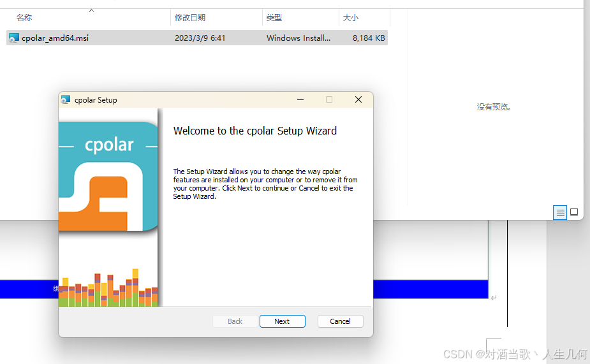Switch Explorer to large icons view

pyautogui.click(x=574, y=212)
